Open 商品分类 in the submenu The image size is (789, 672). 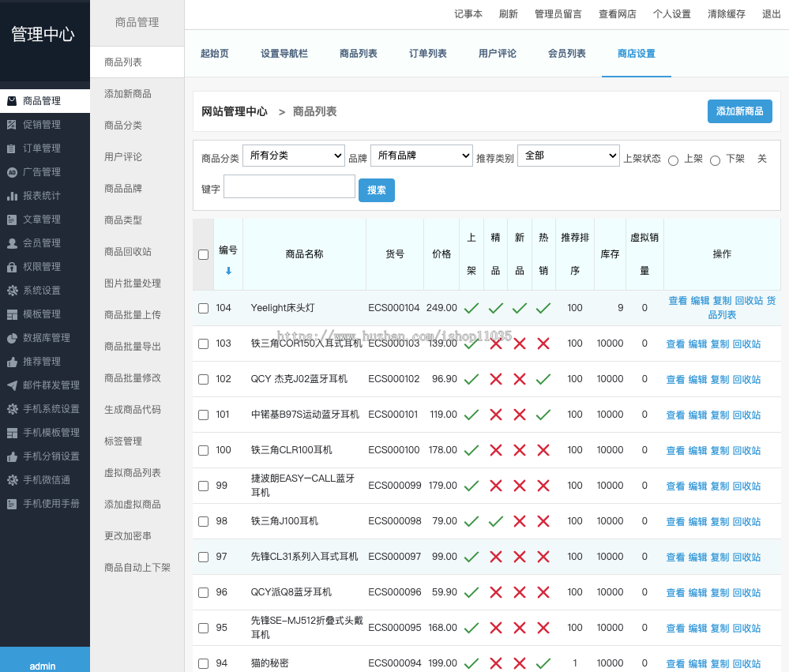coord(123,126)
